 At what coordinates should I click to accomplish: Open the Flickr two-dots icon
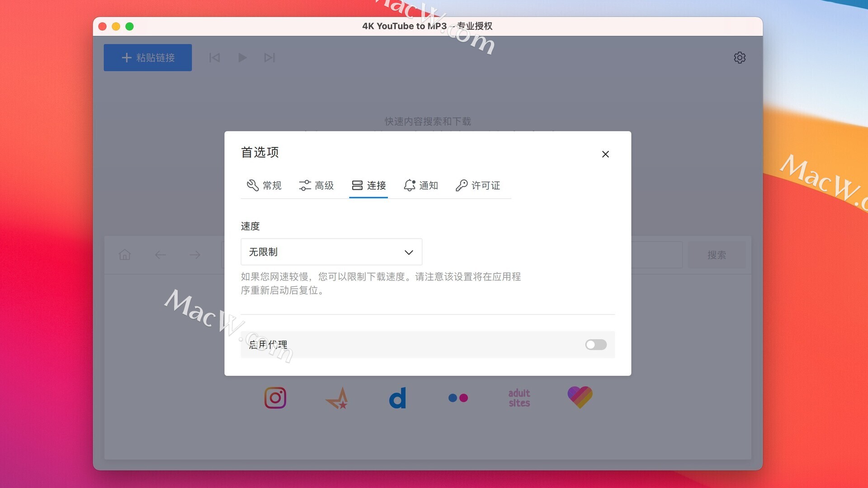tap(458, 398)
